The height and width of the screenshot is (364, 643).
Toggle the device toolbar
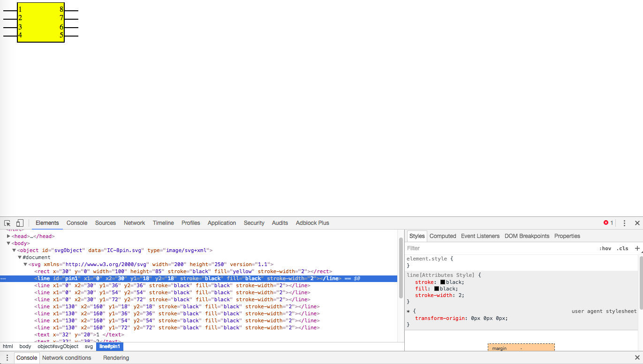[19, 223]
